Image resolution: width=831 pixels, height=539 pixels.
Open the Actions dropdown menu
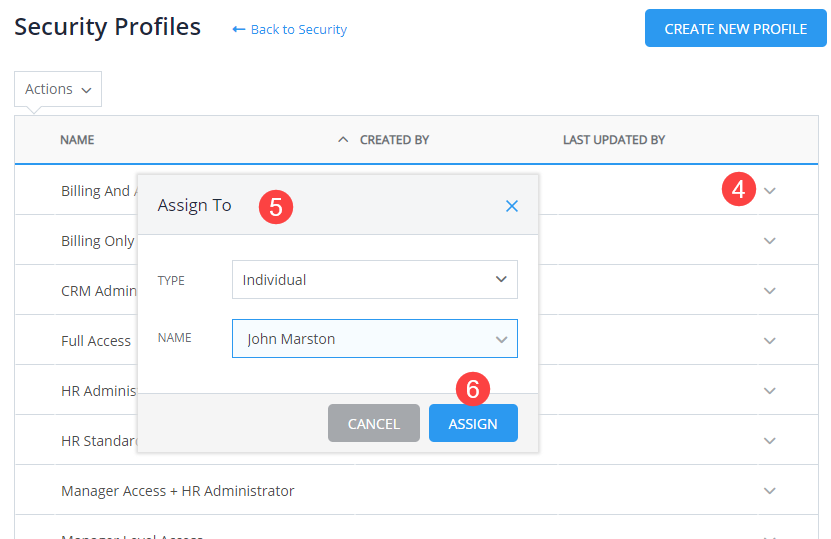point(58,89)
